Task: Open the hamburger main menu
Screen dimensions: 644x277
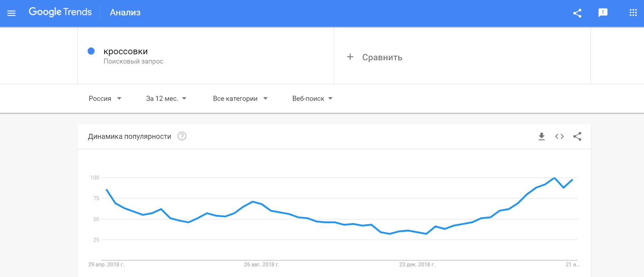Action: coord(11,13)
